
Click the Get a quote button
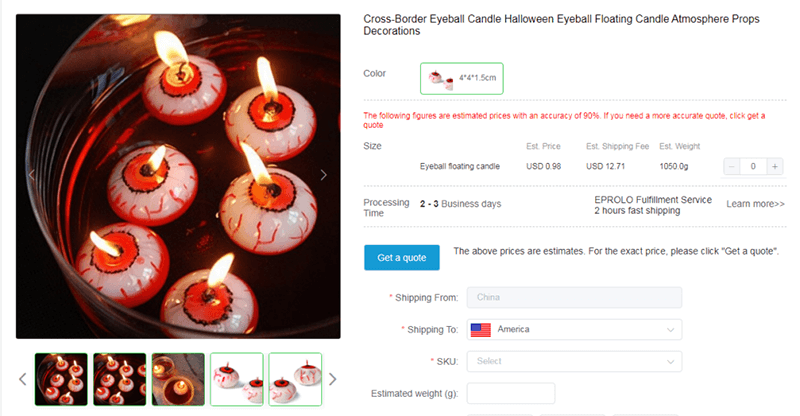(x=401, y=258)
